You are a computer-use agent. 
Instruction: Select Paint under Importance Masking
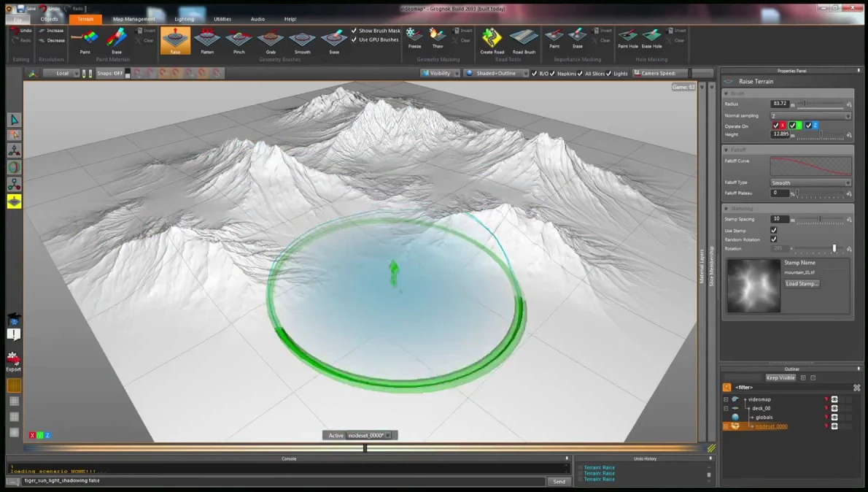pos(554,38)
